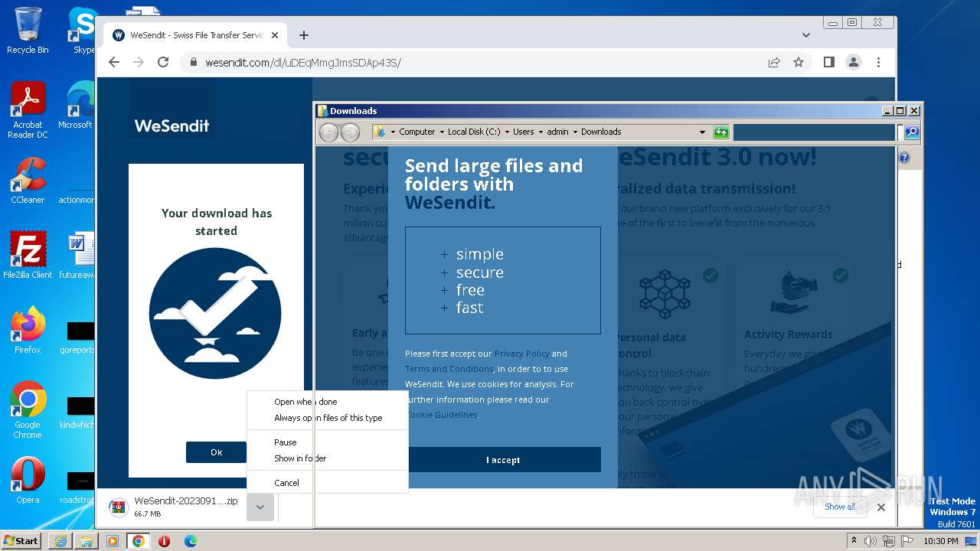Open the tab search chevron

[806, 35]
